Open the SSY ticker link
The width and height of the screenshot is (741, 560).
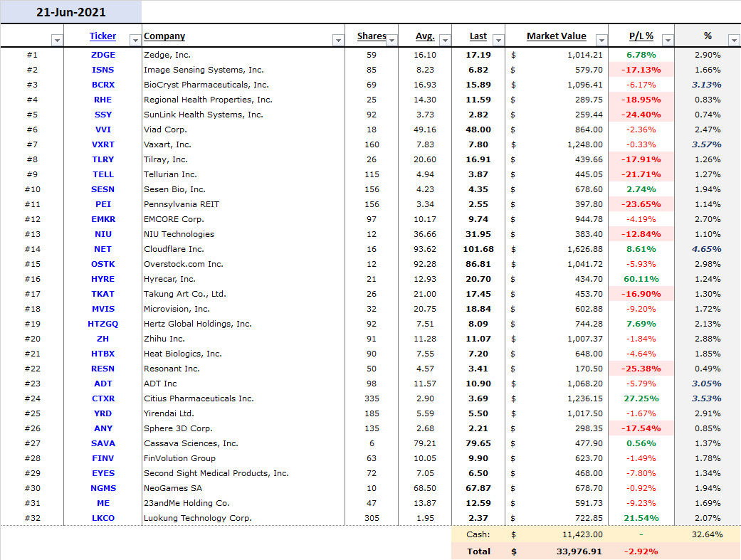103,115
